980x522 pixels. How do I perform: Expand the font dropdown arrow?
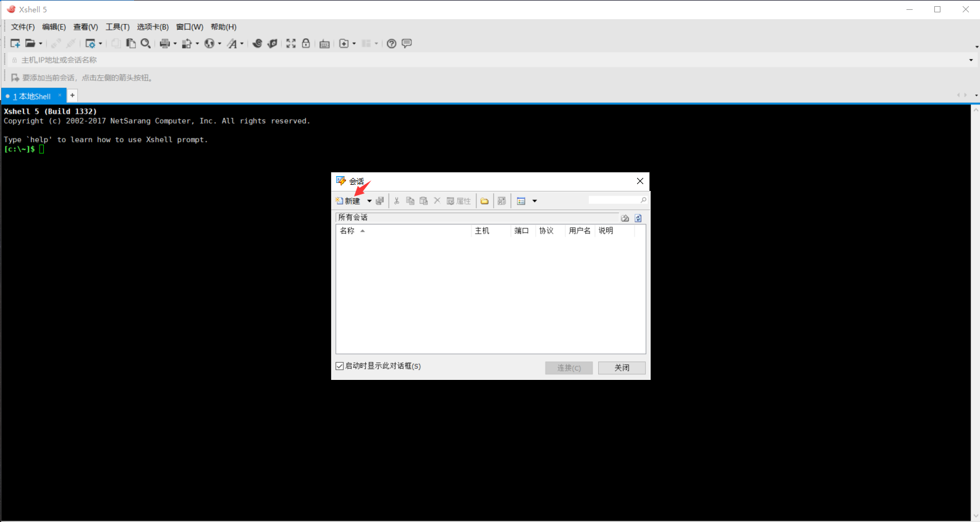(x=242, y=43)
